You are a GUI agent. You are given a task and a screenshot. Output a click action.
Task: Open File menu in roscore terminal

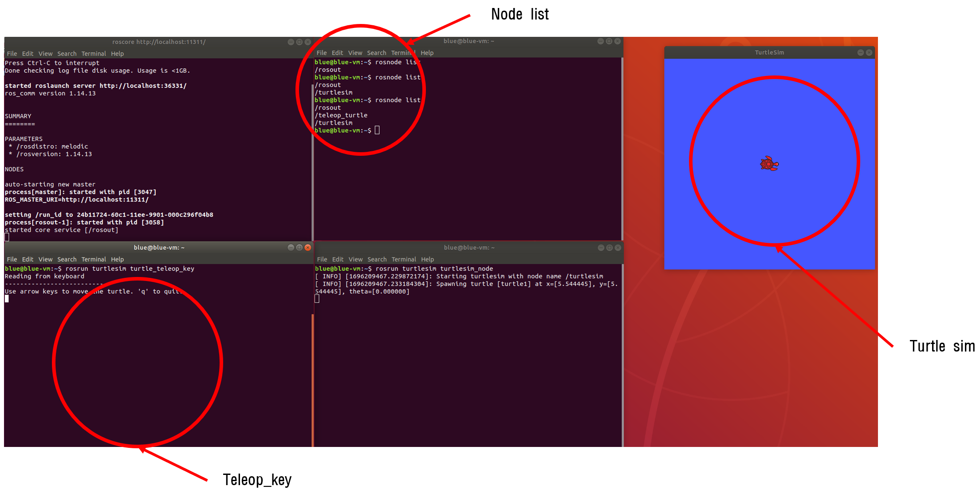pos(12,54)
